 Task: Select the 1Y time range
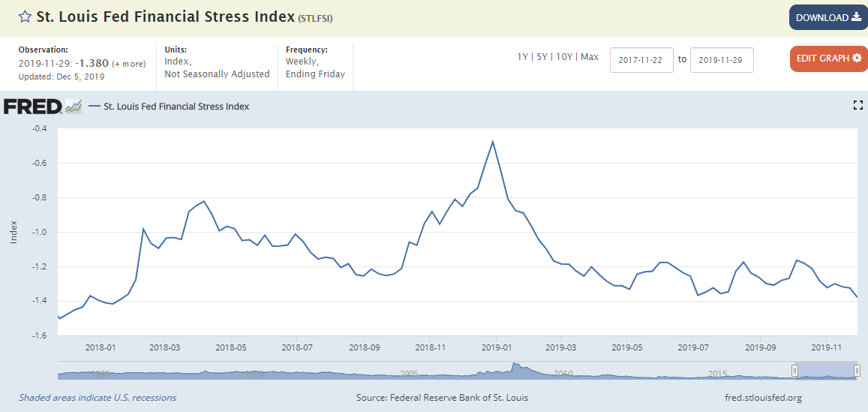[x=523, y=57]
